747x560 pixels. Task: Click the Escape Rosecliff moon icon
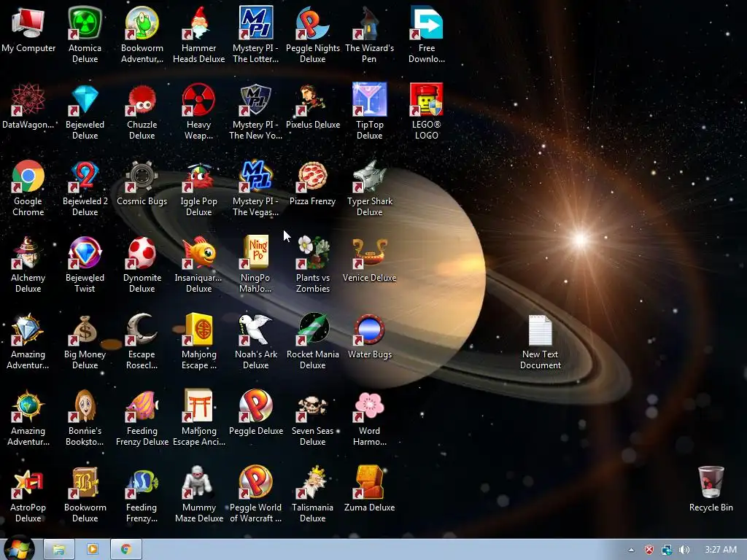[142, 330]
